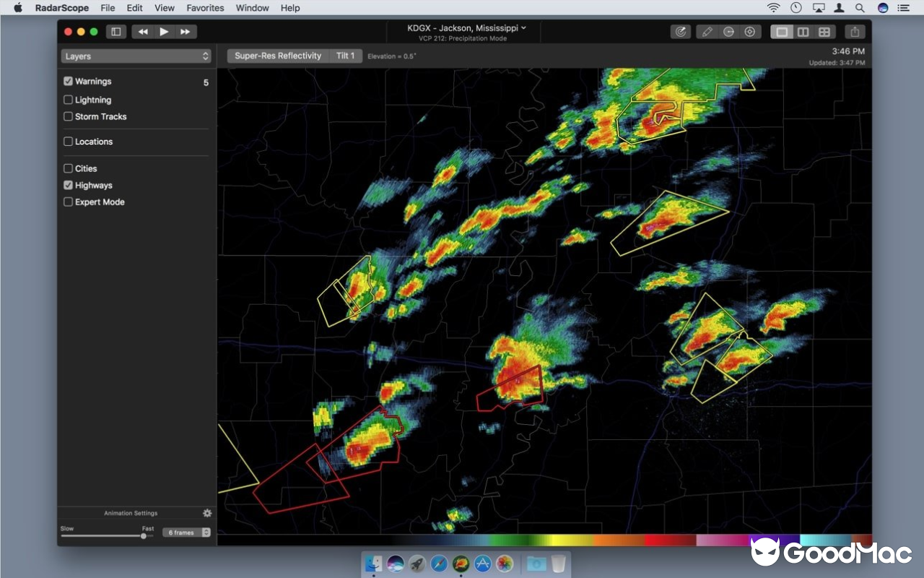Open KDGX Jackson radar site selector
Viewport: 924px width, 578px height.
point(467,28)
